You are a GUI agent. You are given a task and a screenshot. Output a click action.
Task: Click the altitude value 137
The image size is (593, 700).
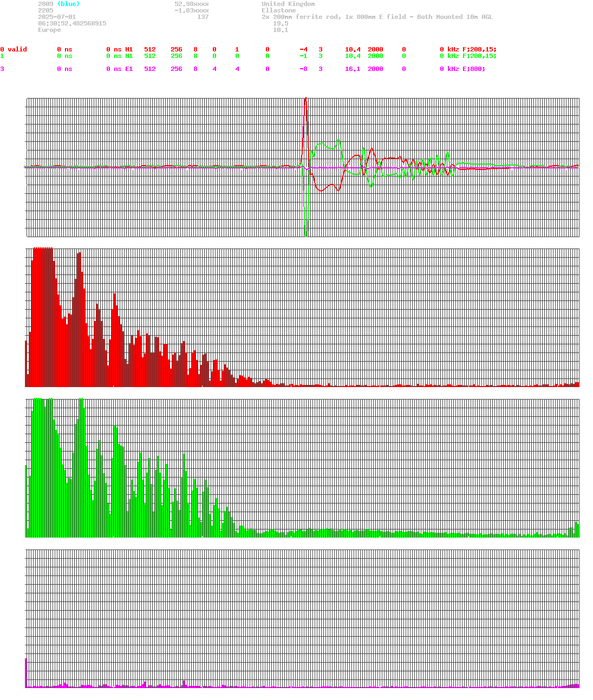click(203, 17)
